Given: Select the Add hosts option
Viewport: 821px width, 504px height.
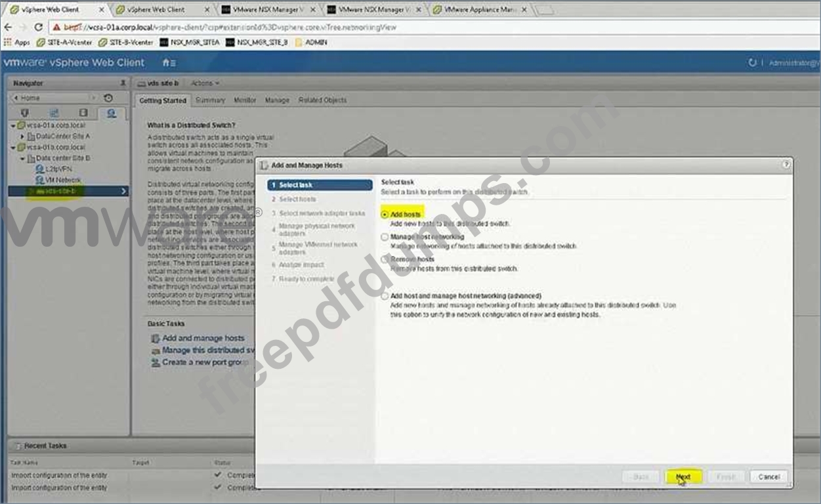Looking at the screenshot, I should pyautogui.click(x=385, y=215).
